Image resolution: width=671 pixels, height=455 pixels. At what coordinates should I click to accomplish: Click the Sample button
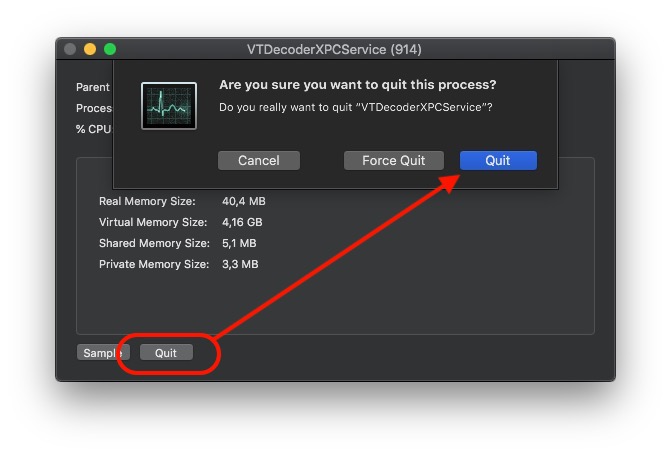pyautogui.click(x=102, y=353)
